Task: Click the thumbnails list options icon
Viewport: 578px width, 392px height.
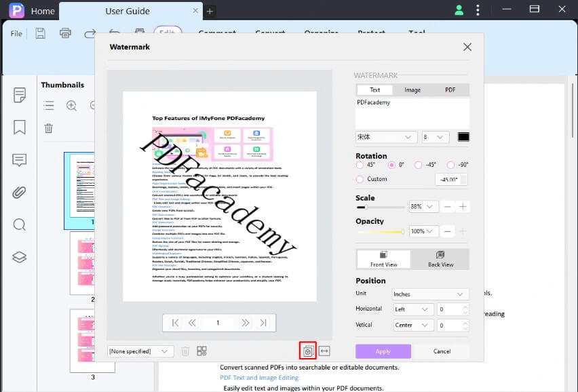Action: point(49,106)
